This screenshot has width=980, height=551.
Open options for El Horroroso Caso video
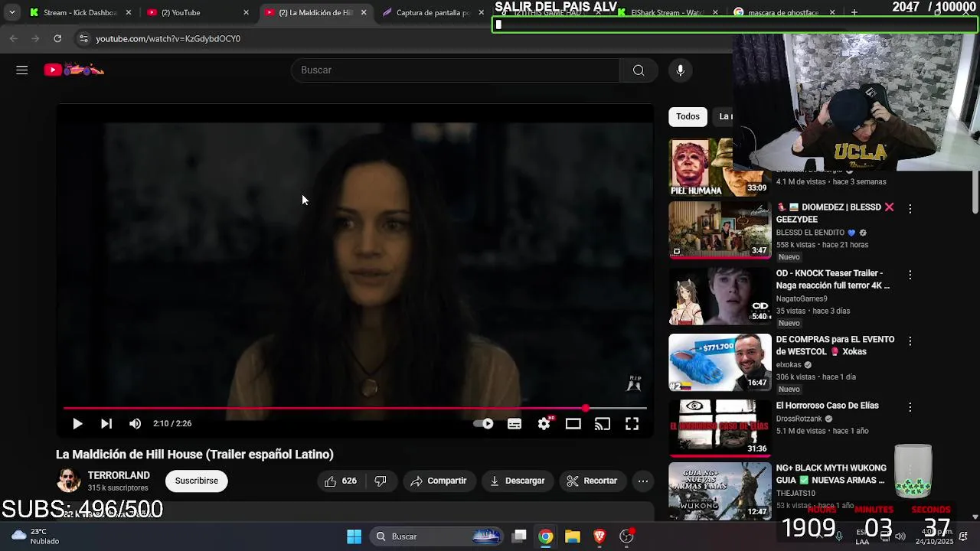point(910,407)
